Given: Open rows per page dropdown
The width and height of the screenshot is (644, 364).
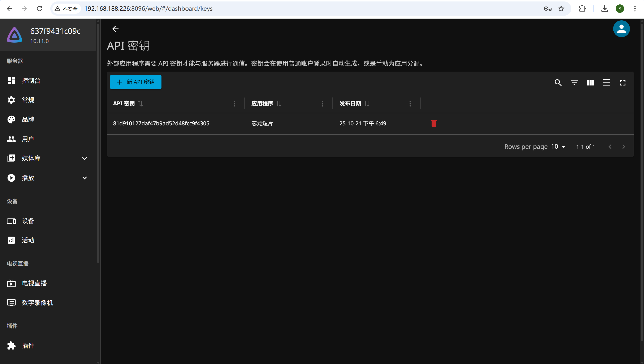Looking at the screenshot, I should (x=558, y=147).
